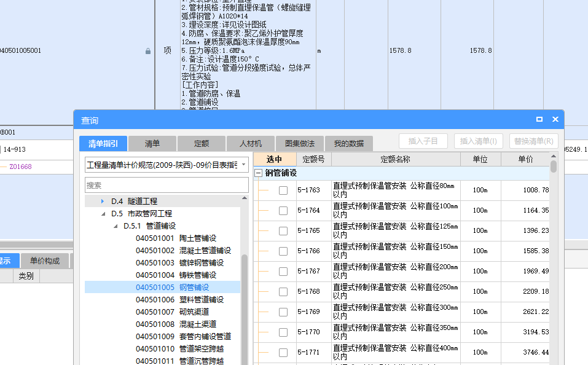Image resolution: width=588 pixels, height=365 pixels.
Task: Check the box for quota 5-1769
Action: point(283,312)
